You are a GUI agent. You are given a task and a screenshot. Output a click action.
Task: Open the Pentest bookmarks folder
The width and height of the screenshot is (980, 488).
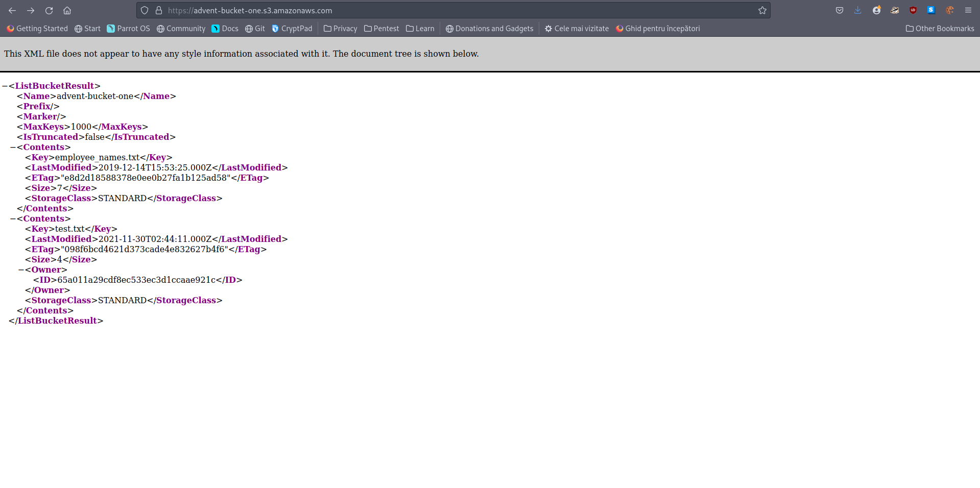[381, 29]
